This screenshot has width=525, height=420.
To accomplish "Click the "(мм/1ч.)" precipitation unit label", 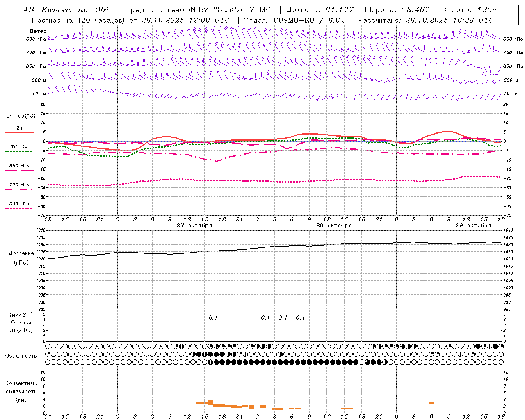I will [x=21, y=330].
